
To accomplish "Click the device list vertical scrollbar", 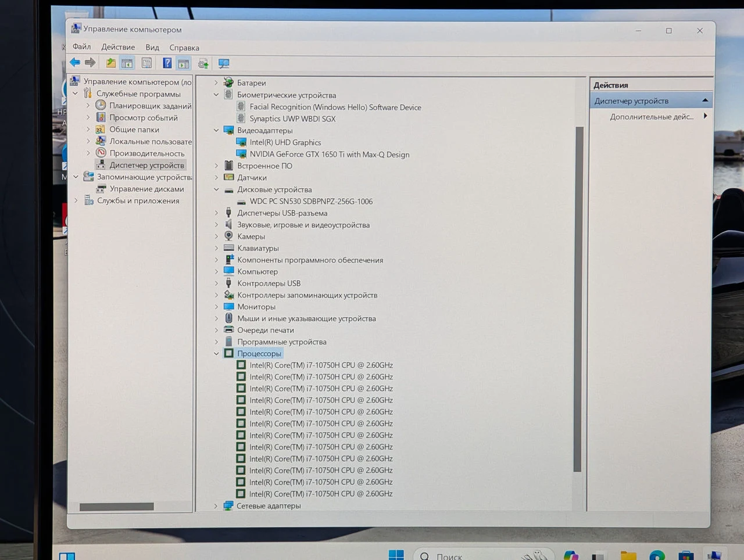I will pos(578,299).
